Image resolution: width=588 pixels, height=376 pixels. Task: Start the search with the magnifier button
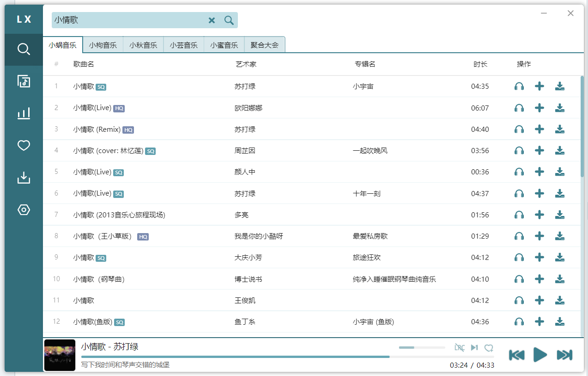[229, 20]
